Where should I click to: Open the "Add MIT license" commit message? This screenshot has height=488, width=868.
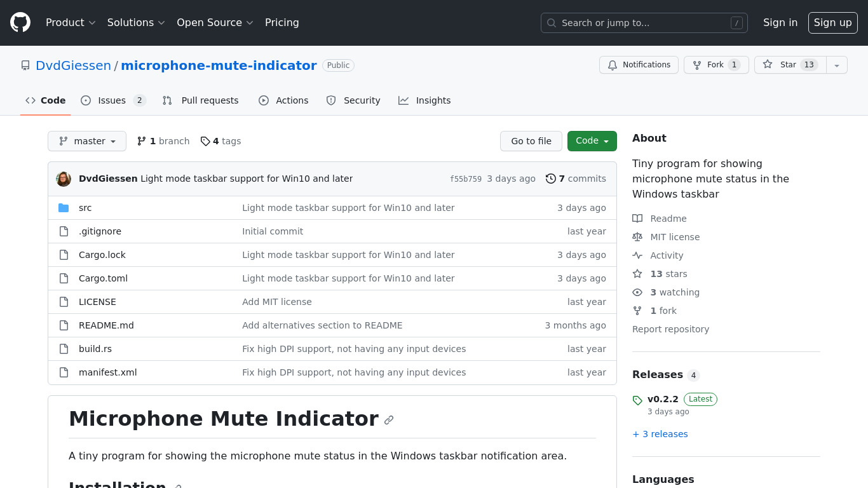(x=277, y=302)
